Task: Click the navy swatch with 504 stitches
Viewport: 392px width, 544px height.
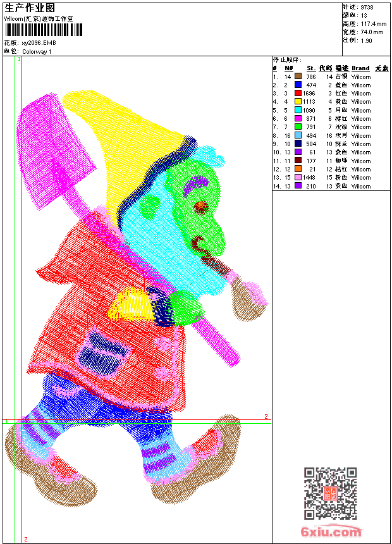Action: [298, 144]
